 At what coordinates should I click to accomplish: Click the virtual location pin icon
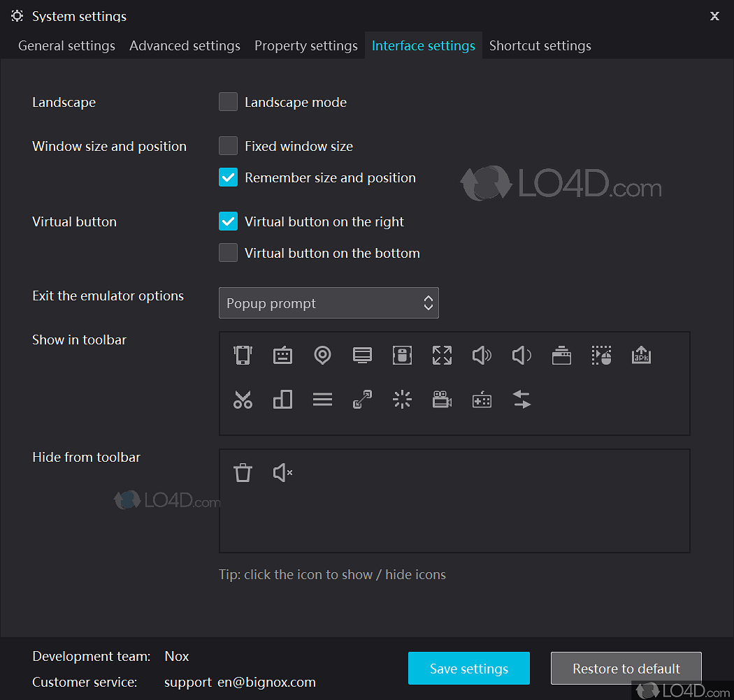click(322, 355)
